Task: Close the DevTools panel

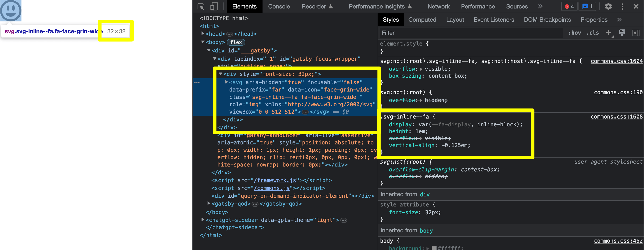Action: pos(636,6)
